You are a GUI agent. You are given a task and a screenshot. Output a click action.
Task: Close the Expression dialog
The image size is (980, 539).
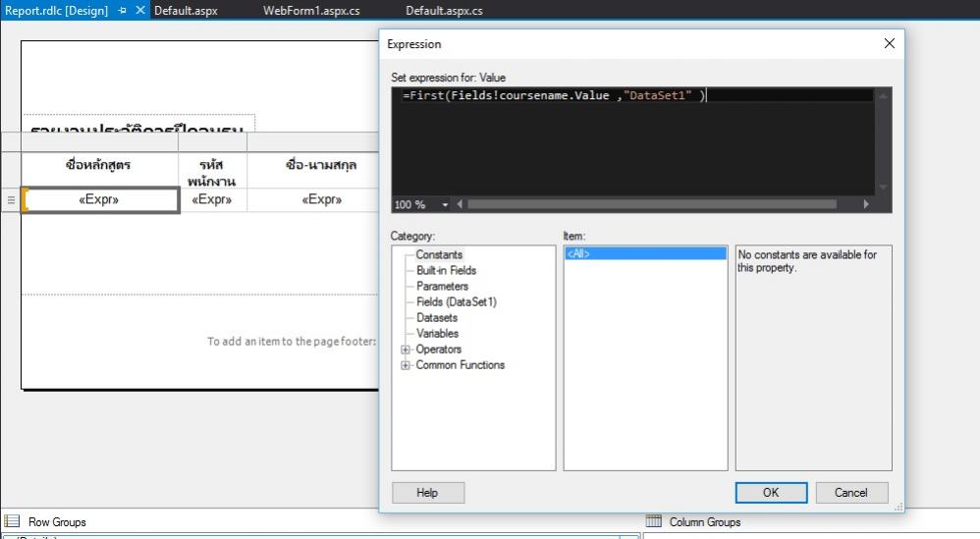pyautogui.click(x=890, y=43)
